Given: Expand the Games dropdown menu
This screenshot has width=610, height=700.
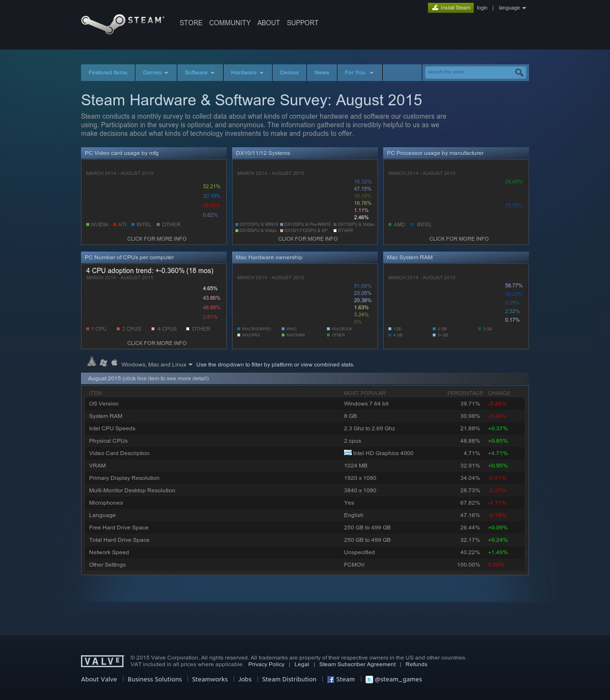Looking at the screenshot, I should 156,72.
